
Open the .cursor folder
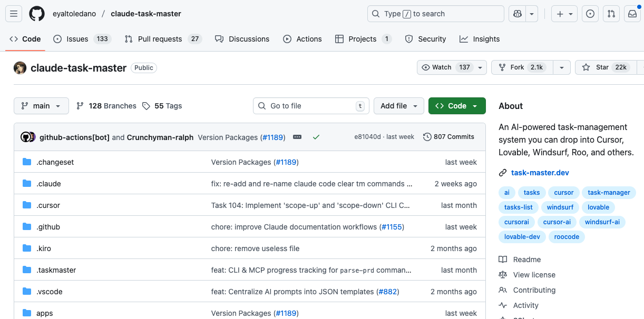tap(48, 205)
